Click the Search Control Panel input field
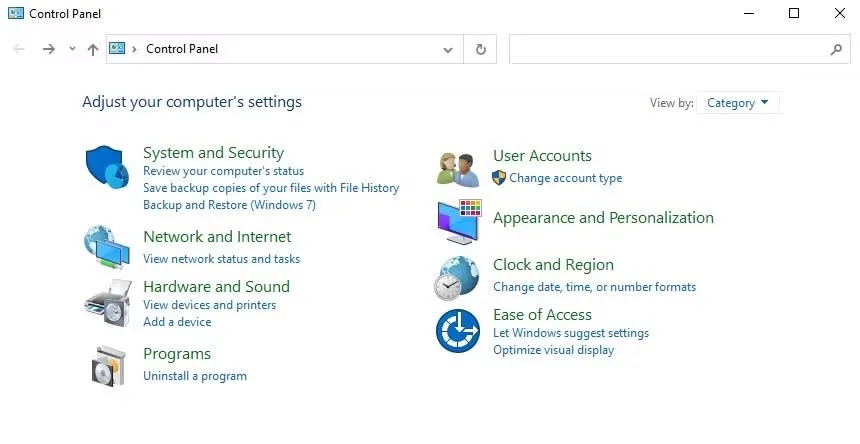Image resolution: width=860 pixels, height=444 pixels. [670, 49]
